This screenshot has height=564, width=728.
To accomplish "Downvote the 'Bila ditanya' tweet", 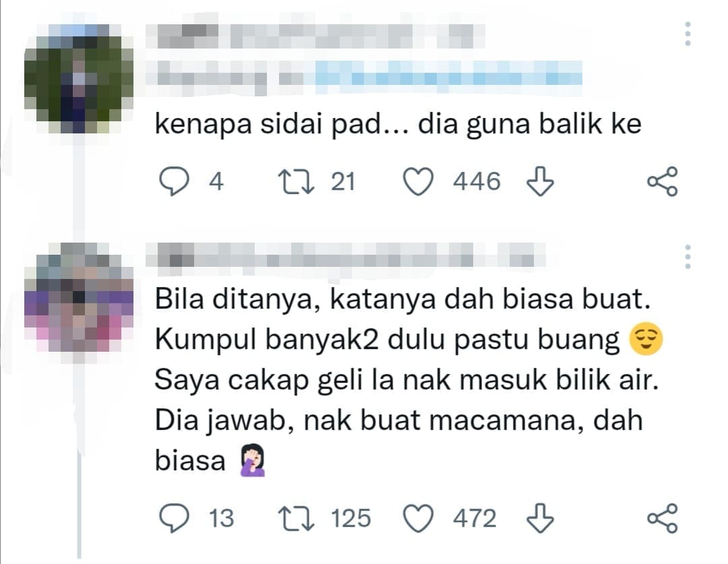I will (540, 518).
